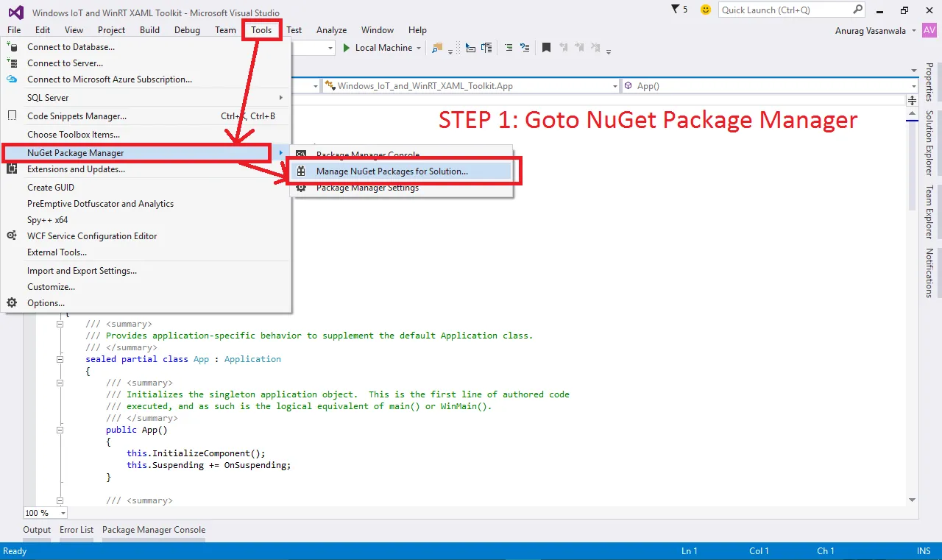Expand the Anurag Vasanwala account dropdown
This screenshot has width=942, height=560.
913,31
